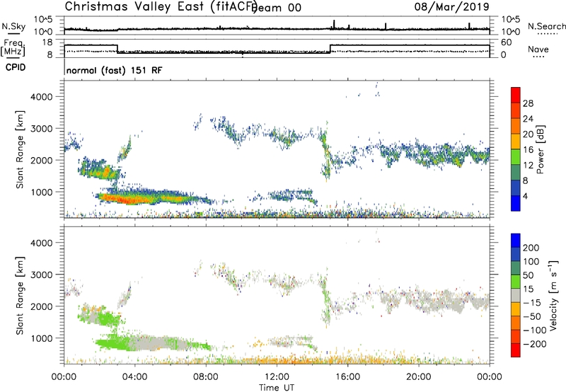Click the "normal (fast) 151 RF" text
The height and width of the screenshot is (392, 566).
pyautogui.click(x=114, y=70)
